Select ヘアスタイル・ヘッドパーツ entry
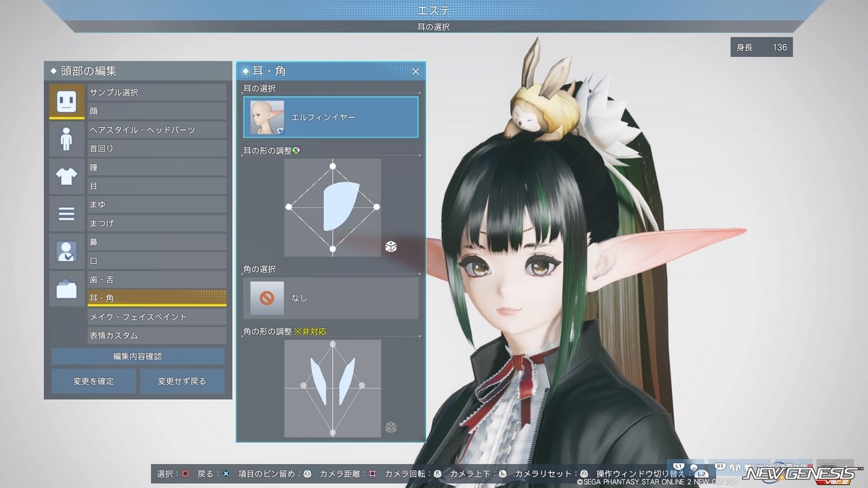 [157, 130]
